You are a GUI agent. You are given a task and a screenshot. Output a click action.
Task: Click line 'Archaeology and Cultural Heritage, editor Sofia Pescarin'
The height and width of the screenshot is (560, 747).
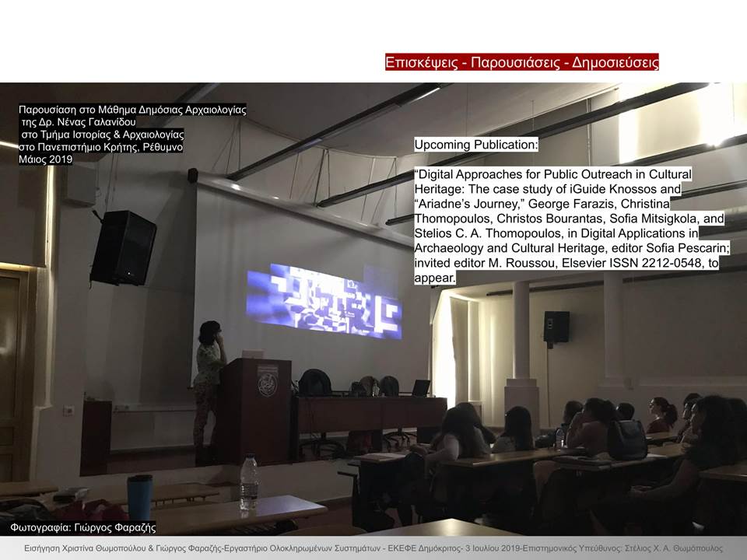572,248
